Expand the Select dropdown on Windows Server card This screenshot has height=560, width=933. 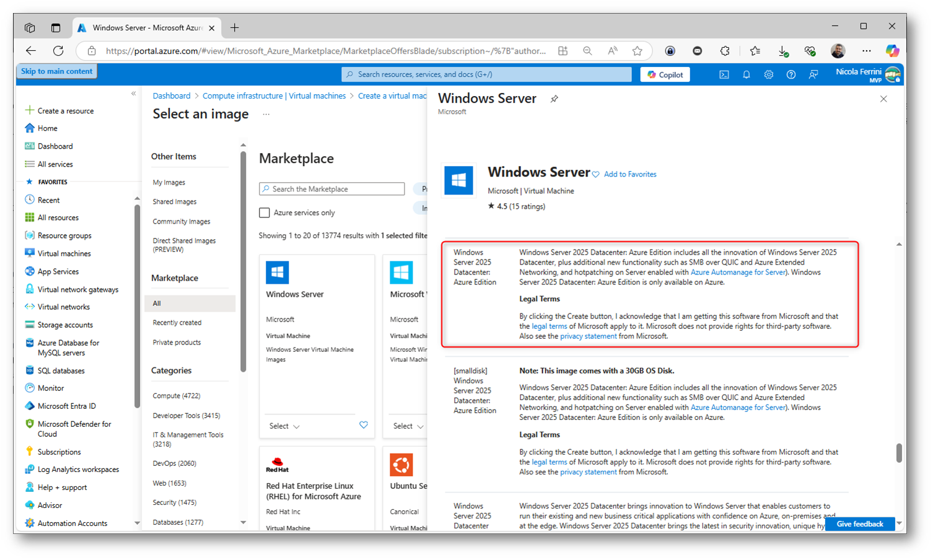pos(284,426)
